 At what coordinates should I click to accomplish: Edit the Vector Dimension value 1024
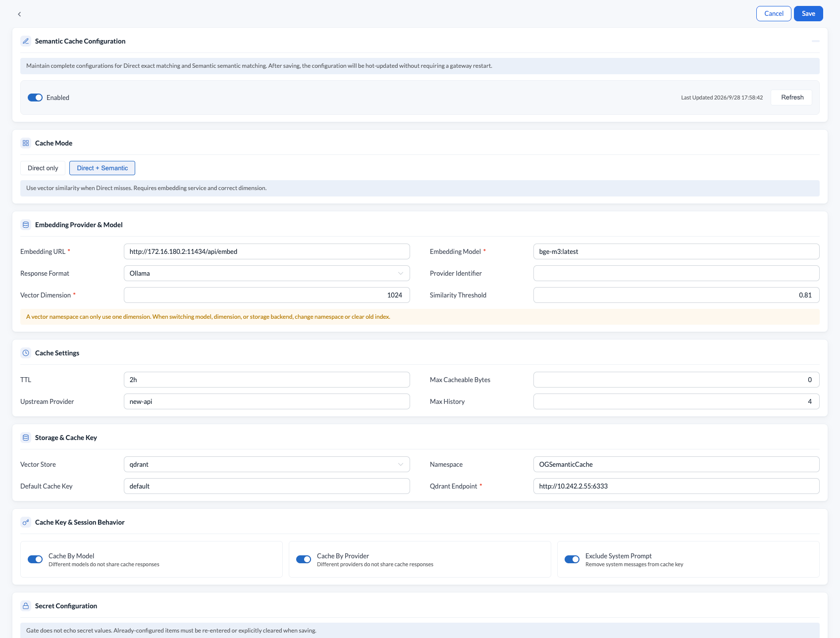pyautogui.click(x=267, y=295)
